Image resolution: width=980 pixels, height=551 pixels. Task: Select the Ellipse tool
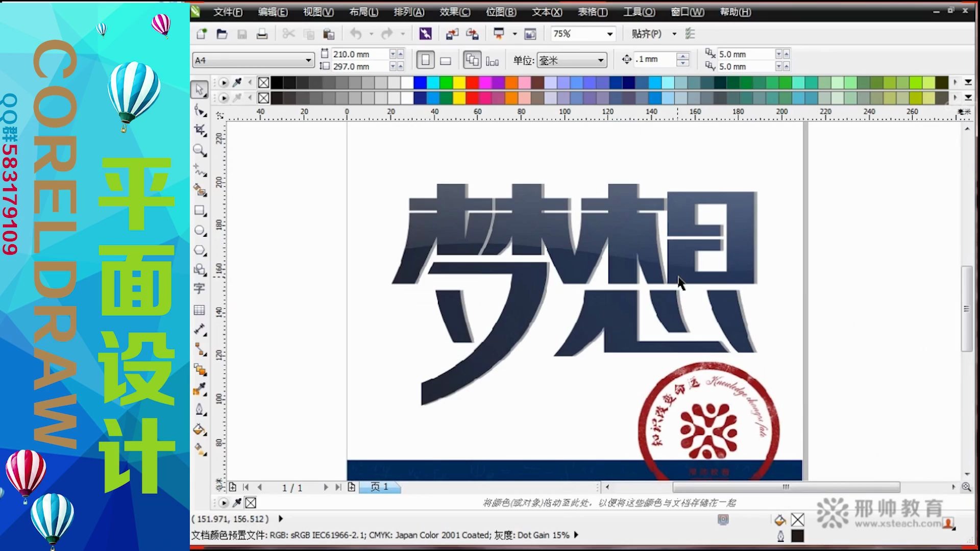click(200, 230)
